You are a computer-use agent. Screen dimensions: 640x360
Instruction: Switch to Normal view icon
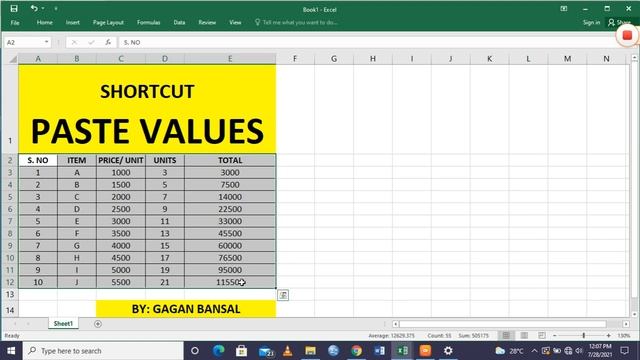click(x=506, y=336)
